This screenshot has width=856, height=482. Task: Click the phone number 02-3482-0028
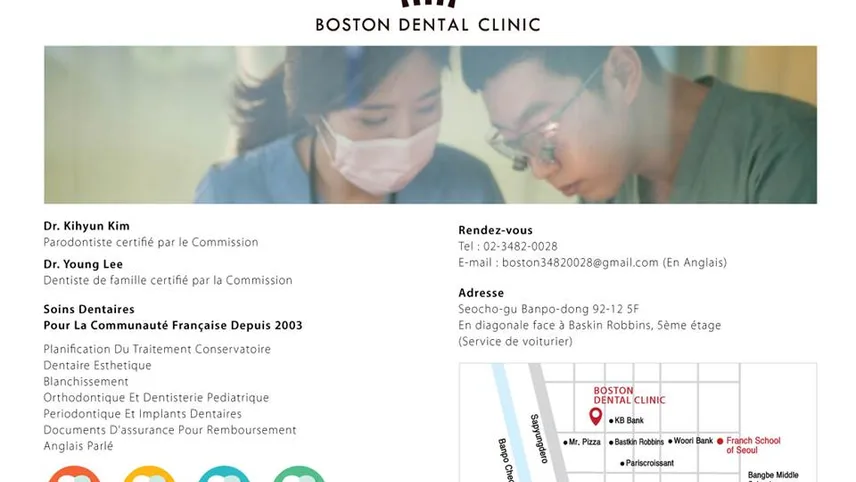(520, 247)
